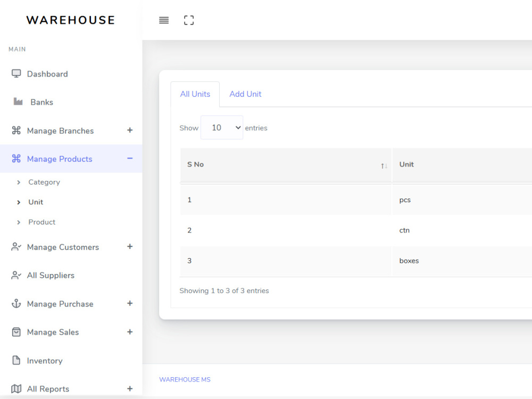Open Inventory menu label
This screenshot has width=532, height=399.
pyautogui.click(x=45, y=361)
